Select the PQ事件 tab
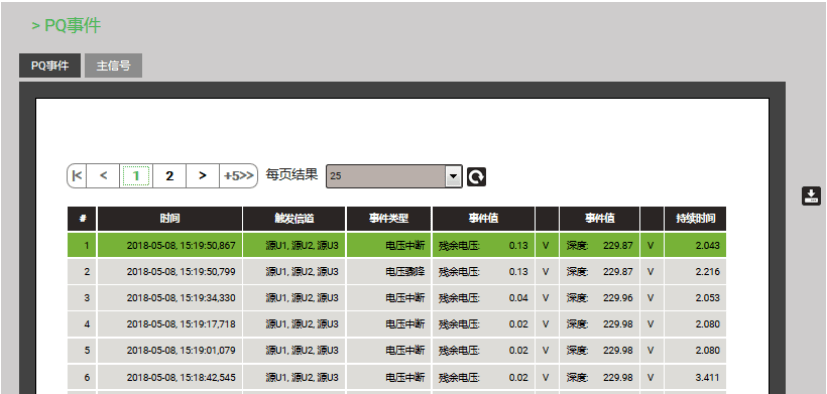This screenshot has height=394, width=827. (50, 66)
